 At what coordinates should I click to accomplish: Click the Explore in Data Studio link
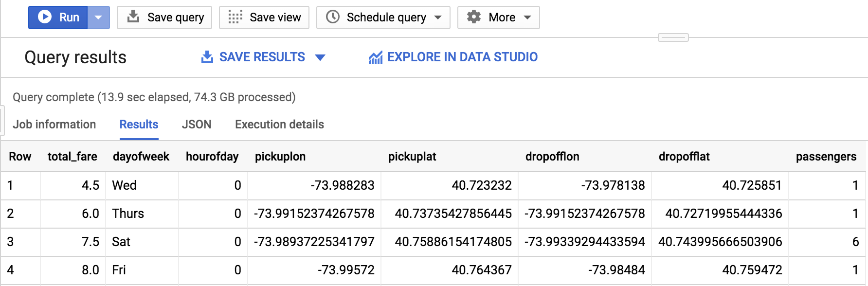462,57
